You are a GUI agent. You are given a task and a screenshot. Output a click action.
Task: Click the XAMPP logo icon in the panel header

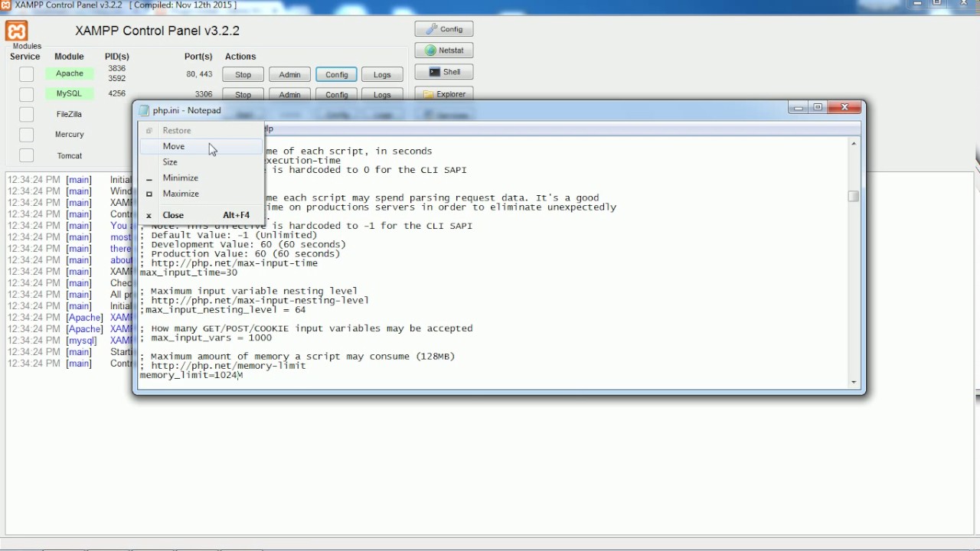[x=16, y=31]
